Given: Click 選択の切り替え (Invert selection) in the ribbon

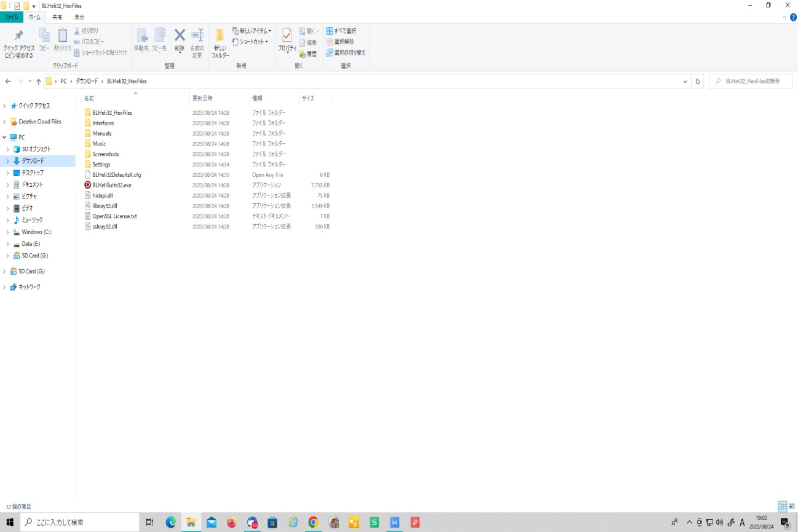Looking at the screenshot, I should point(346,53).
